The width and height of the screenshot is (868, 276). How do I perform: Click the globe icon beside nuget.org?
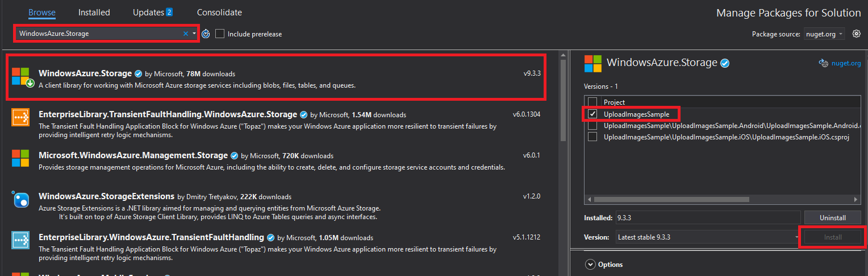tap(824, 63)
